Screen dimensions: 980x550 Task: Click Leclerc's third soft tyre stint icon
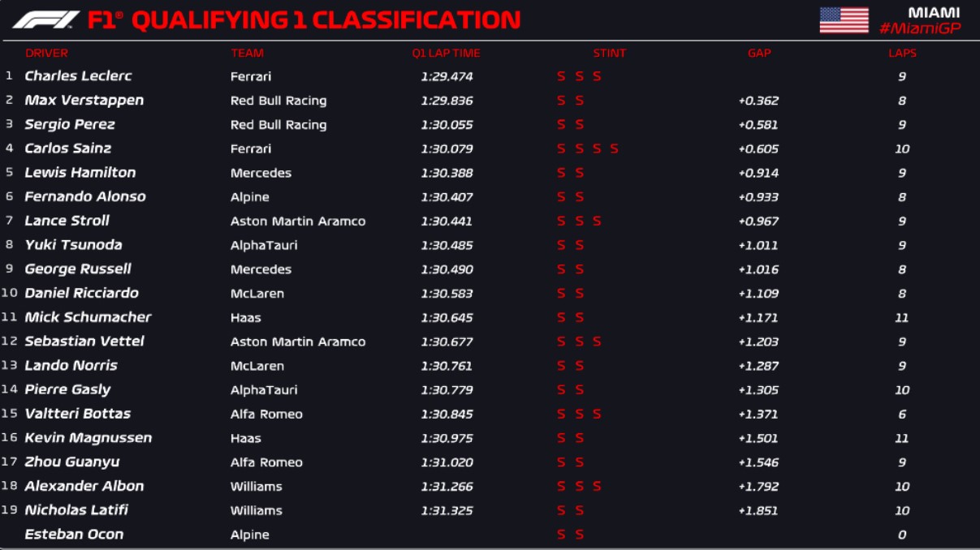[597, 77]
